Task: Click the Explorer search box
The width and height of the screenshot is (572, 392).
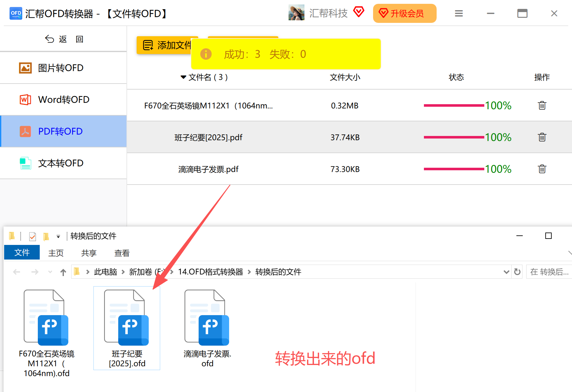Action: coord(549,272)
